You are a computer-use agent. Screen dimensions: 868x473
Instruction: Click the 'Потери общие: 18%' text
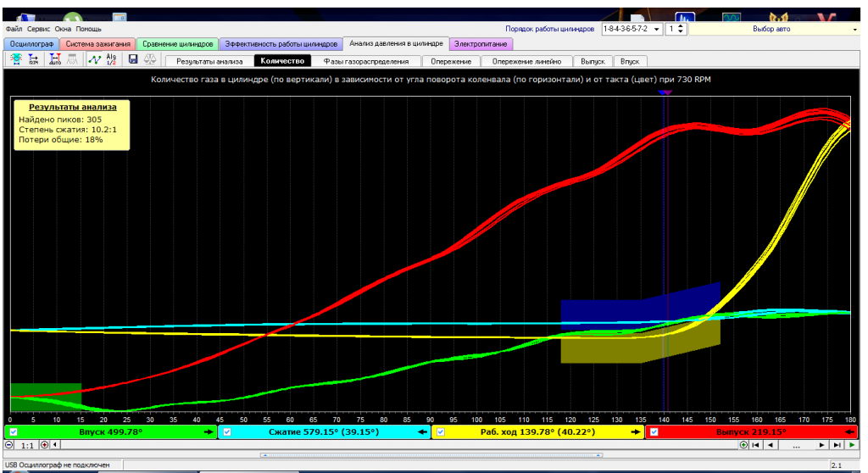(61, 140)
